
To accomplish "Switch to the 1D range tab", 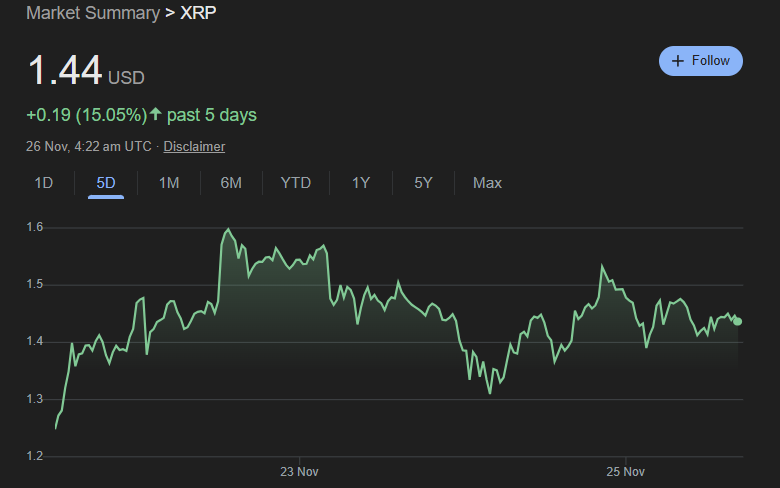I will click(x=44, y=183).
